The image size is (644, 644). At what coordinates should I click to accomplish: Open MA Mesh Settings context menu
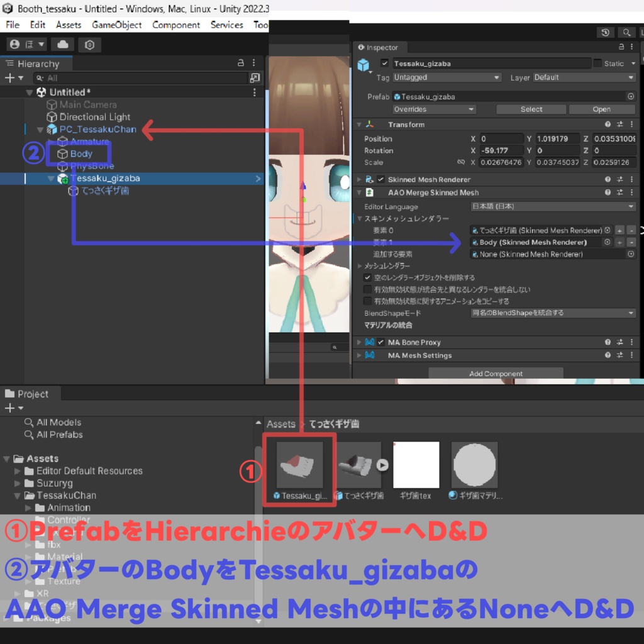(x=632, y=355)
